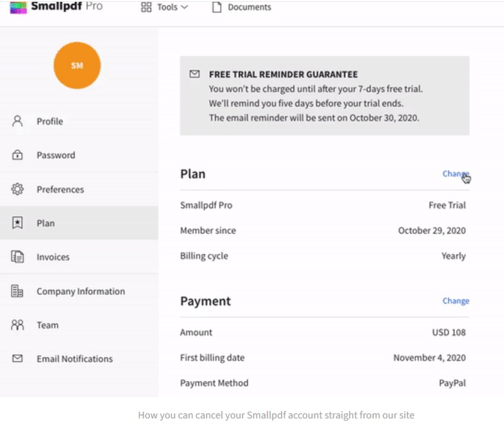Viewport: 504px width, 424px height.
Task: Click the Amount label
Action: 196,332
